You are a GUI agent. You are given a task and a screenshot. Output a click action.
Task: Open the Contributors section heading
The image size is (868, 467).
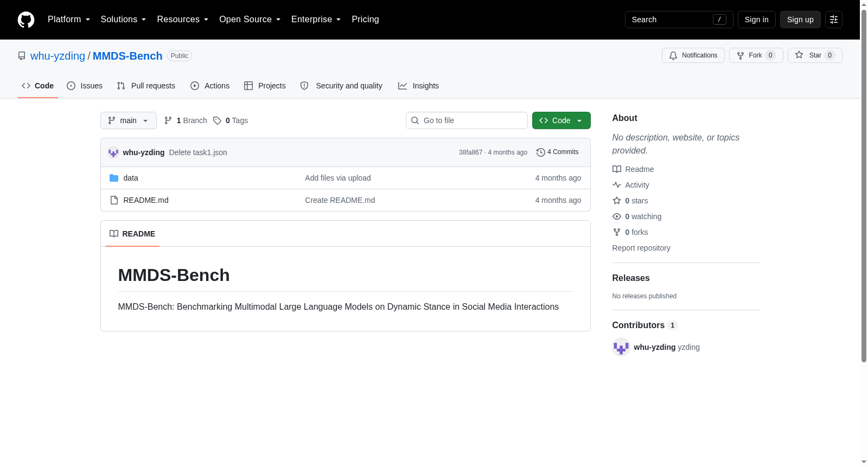[645, 325]
